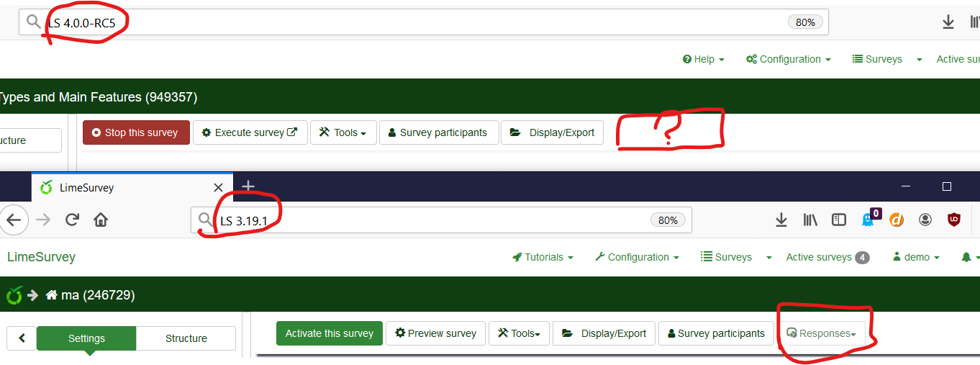980x365 pixels.
Task: Click the browser forward arrow
Action: [43, 220]
